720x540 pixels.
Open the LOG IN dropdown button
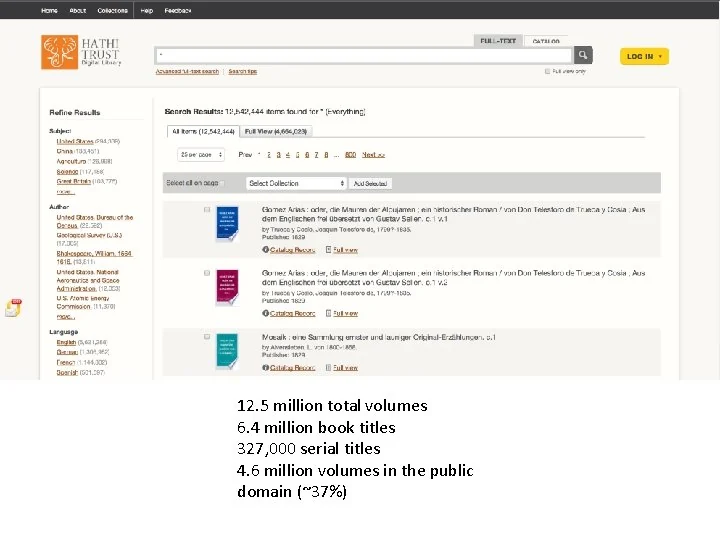(644, 56)
